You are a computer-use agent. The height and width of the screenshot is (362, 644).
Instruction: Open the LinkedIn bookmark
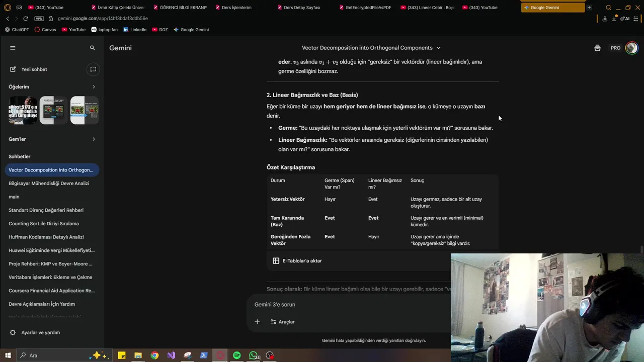click(x=134, y=30)
